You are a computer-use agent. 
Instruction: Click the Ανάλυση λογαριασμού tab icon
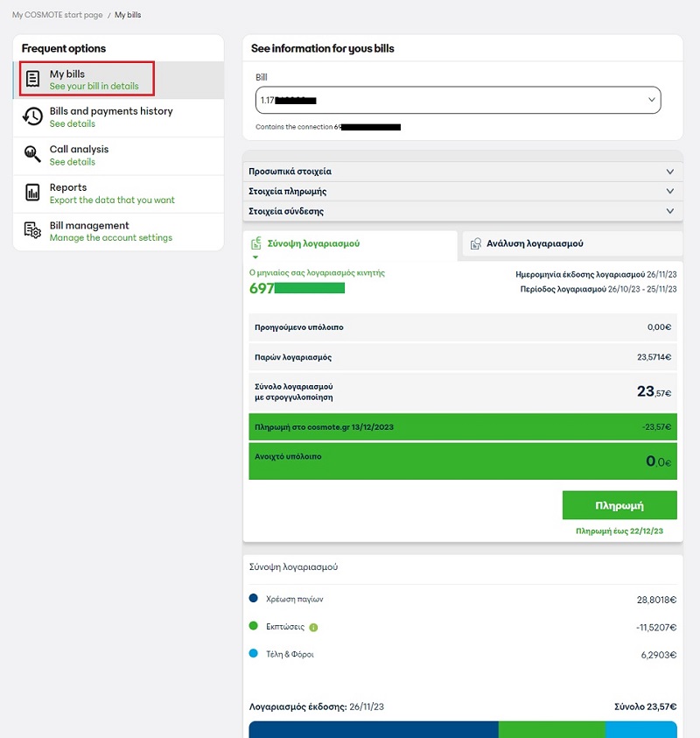click(x=475, y=243)
